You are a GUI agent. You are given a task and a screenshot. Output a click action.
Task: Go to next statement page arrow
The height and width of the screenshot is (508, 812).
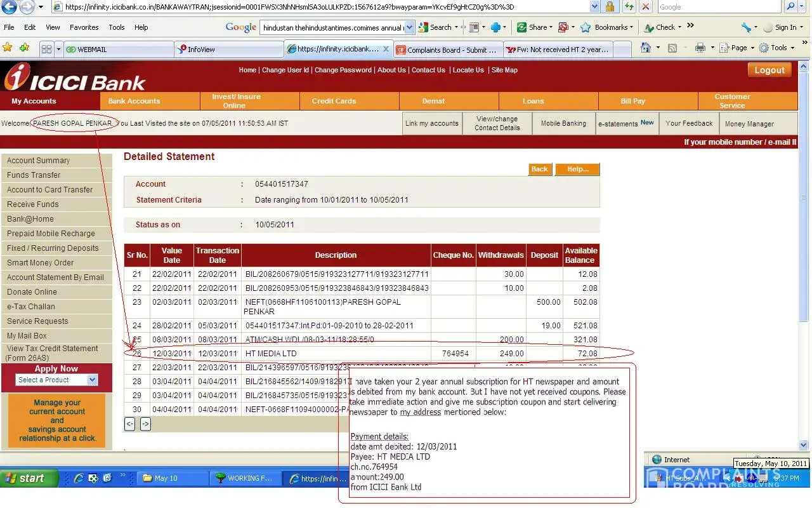(145, 424)
